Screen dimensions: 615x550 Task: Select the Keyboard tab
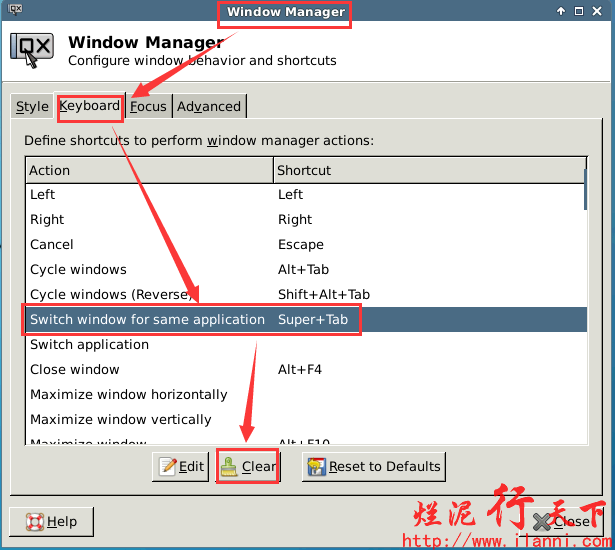pos(89,105)
